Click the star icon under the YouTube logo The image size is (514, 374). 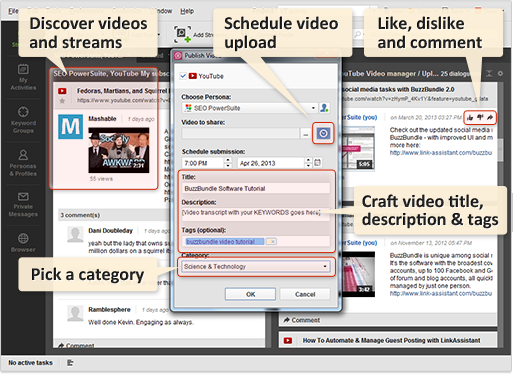coord(62,100)
